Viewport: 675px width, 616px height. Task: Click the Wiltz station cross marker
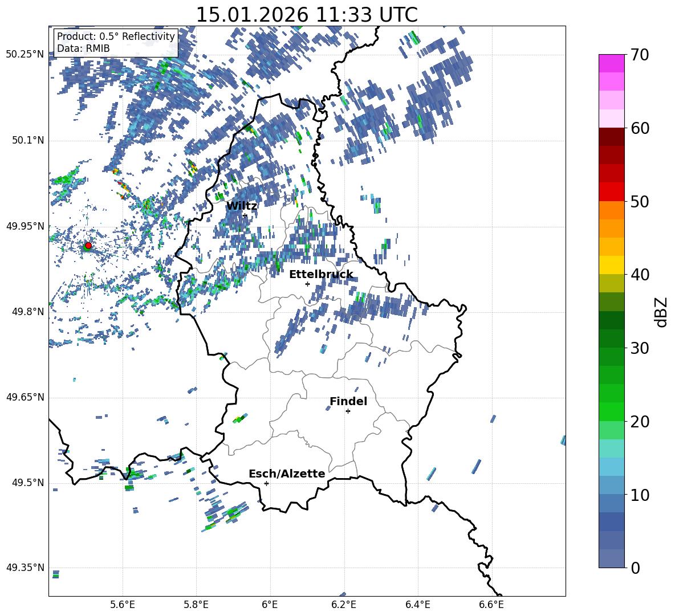point(245,215)
